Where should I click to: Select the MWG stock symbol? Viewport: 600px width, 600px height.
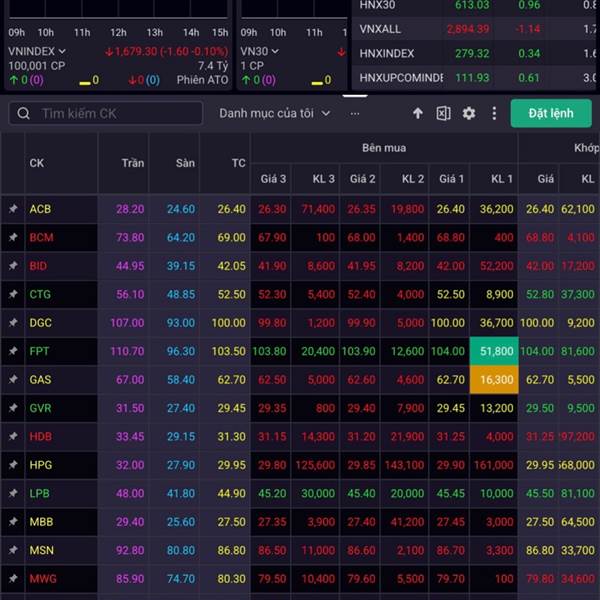click(x=43, y=579)
